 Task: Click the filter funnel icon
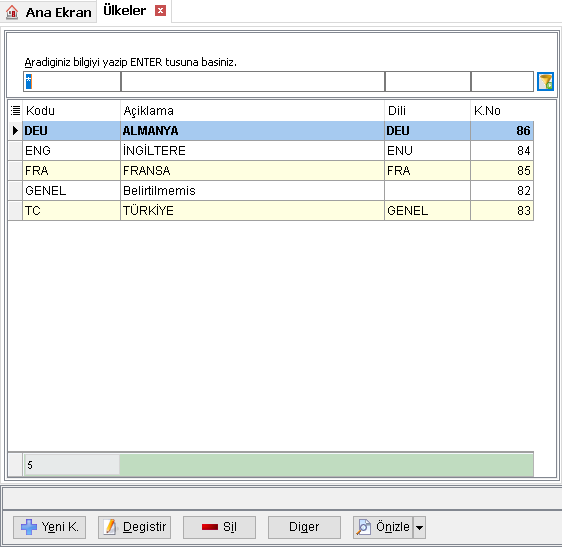pos(545,81)
